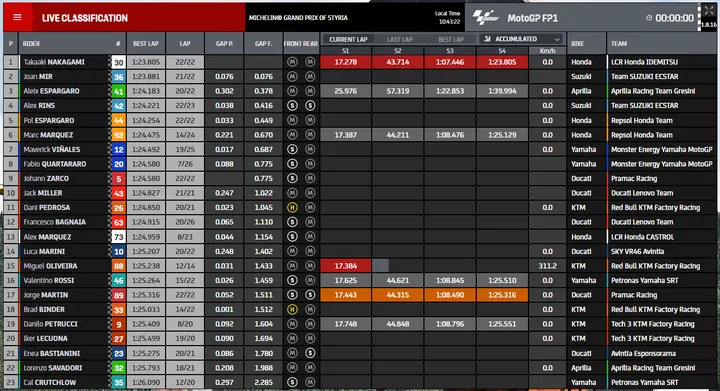Switch to the BEST LAP sector tab
The image size is (720, 391).
coord(451,39)
